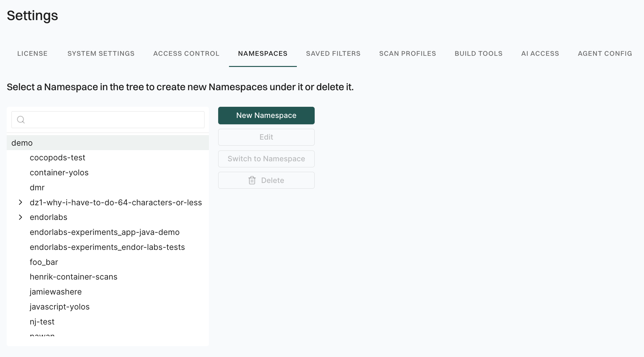
Task: Click the New Namespace button
Action: coord(266,115)
